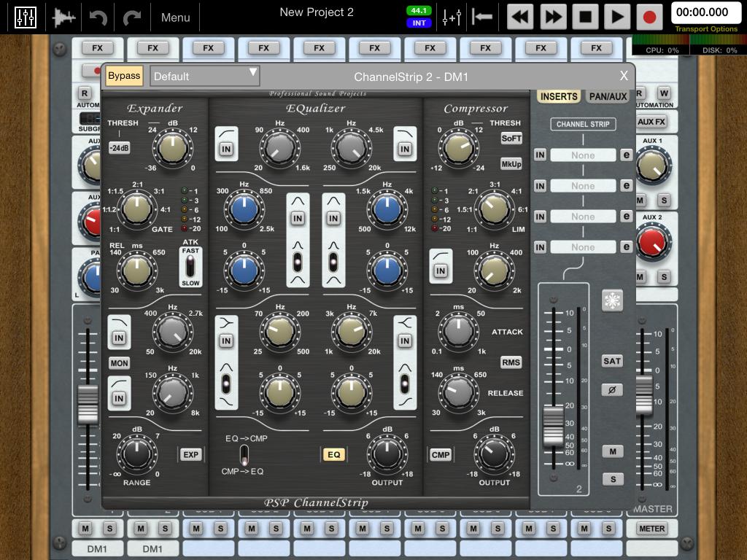Toggle the compressor RMS button
747x560 pixels.
pyautogui.click(x=511, y=362)
